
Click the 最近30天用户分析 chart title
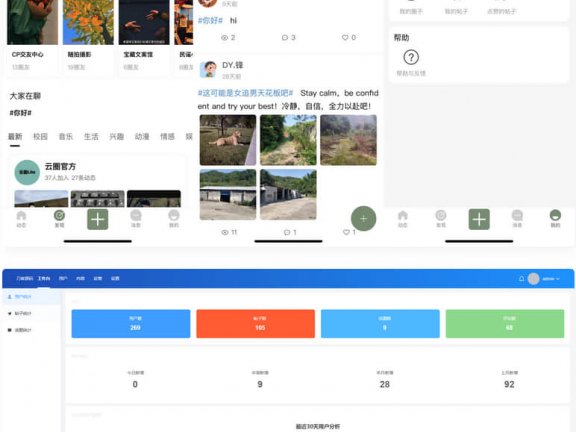pos(318,426)
